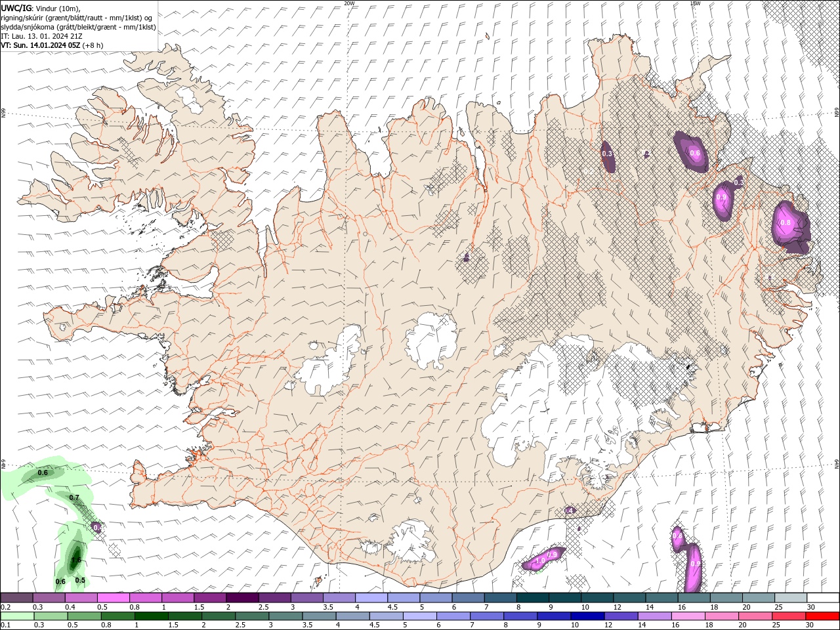Image resolution: width=840 pixels, height=630 pixels.
Task: Pick the 1.5 purple swatch in the snow legend
Action: [210, 598]
